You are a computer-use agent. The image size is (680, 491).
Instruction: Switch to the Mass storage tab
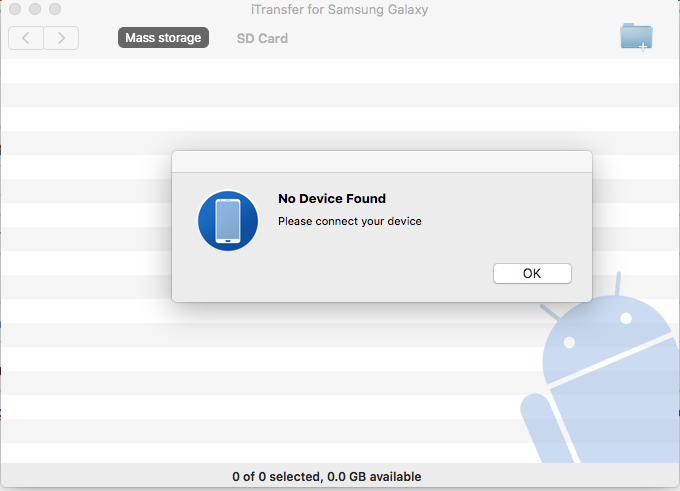click(x=163, y=38)
